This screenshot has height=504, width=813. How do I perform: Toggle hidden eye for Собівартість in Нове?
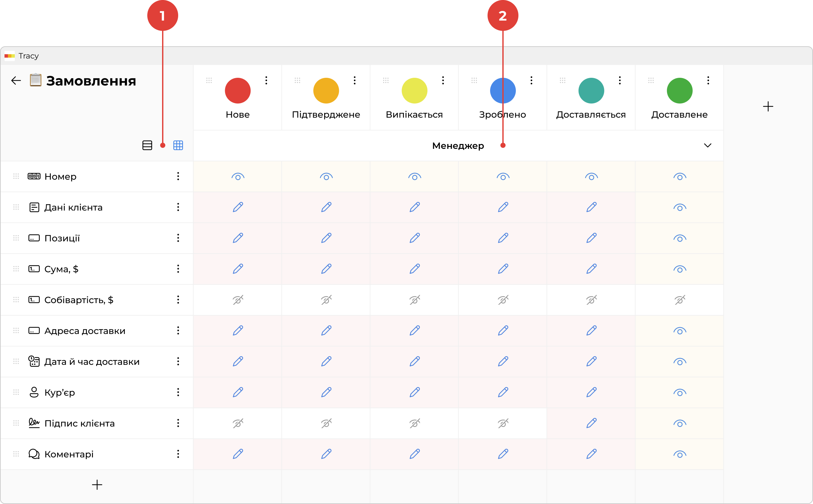click(x=238, y=300)
